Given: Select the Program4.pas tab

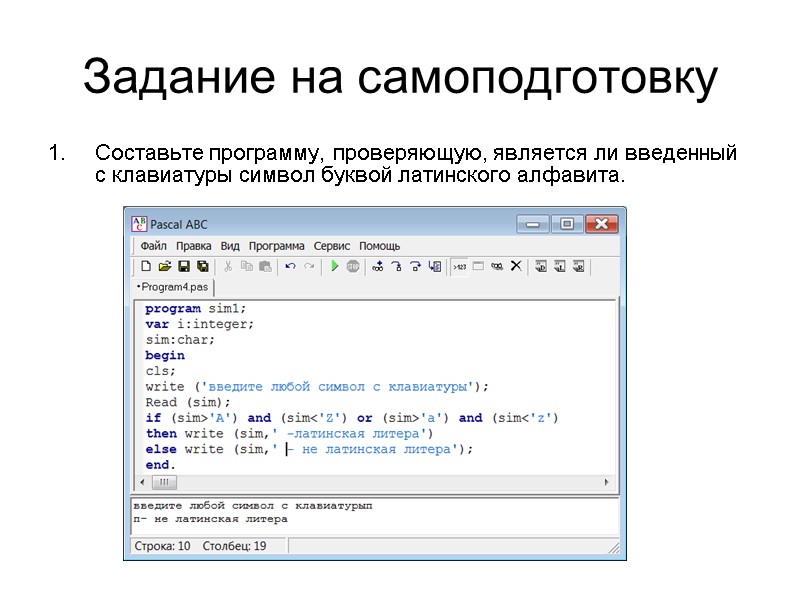Looking at the screenshot, I should [172, 287].
